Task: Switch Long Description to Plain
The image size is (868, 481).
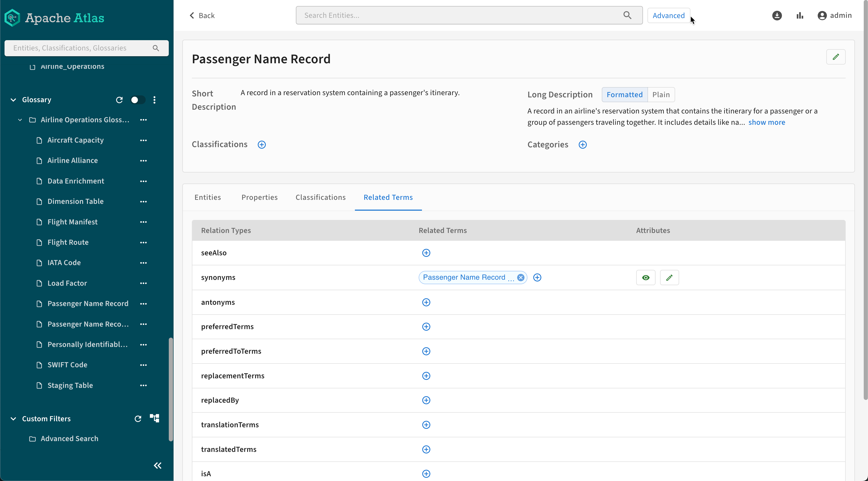Action: pos(661,95)
